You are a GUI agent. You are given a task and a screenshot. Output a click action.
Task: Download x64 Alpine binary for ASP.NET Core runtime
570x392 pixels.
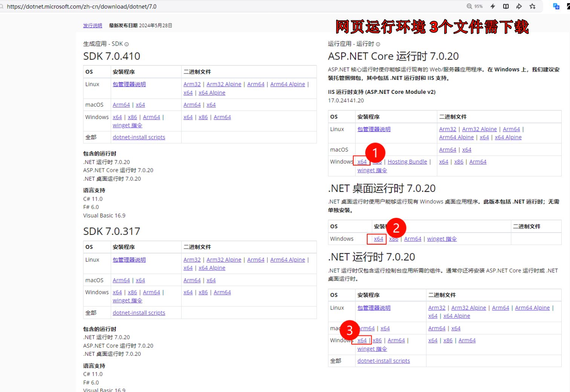pyautogui.click(x=508, y=138)
